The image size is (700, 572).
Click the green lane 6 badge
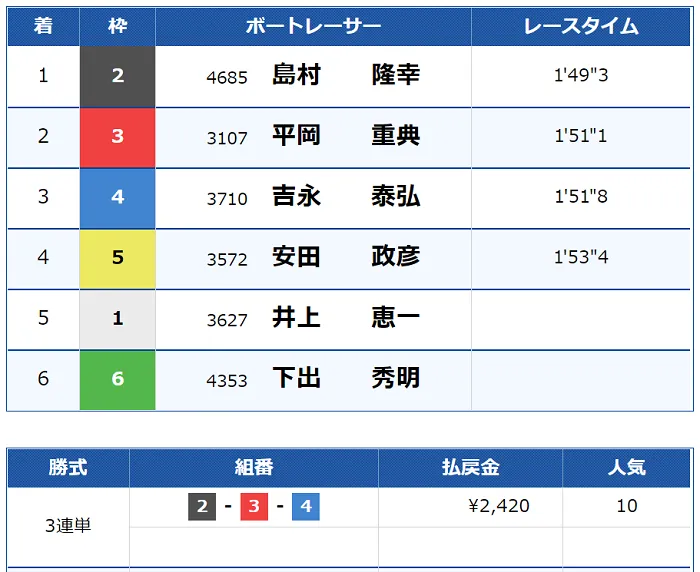click(118, 379)
